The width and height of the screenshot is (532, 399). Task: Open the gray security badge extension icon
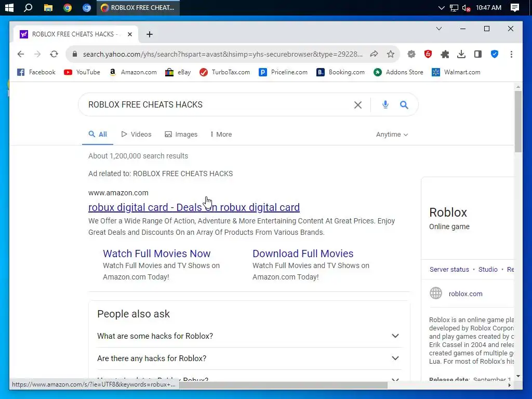click(411, 54)
